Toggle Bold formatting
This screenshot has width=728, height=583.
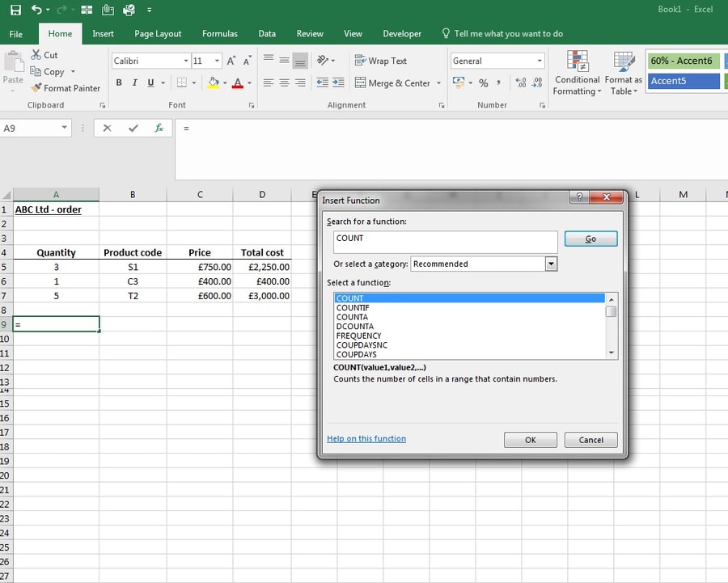click(x=119, y=82)
